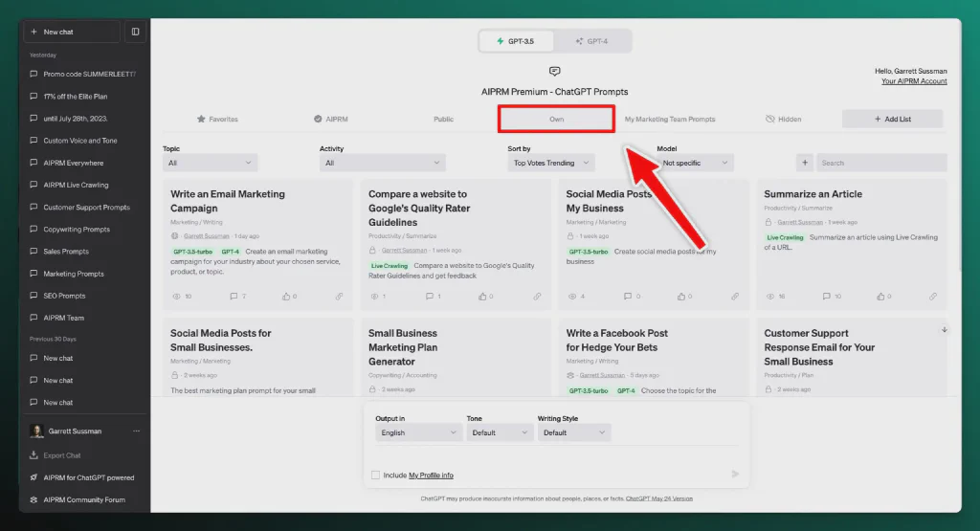Click views eye icon on Summarize an Article card
980x531 pixels.
click(770, 296)
